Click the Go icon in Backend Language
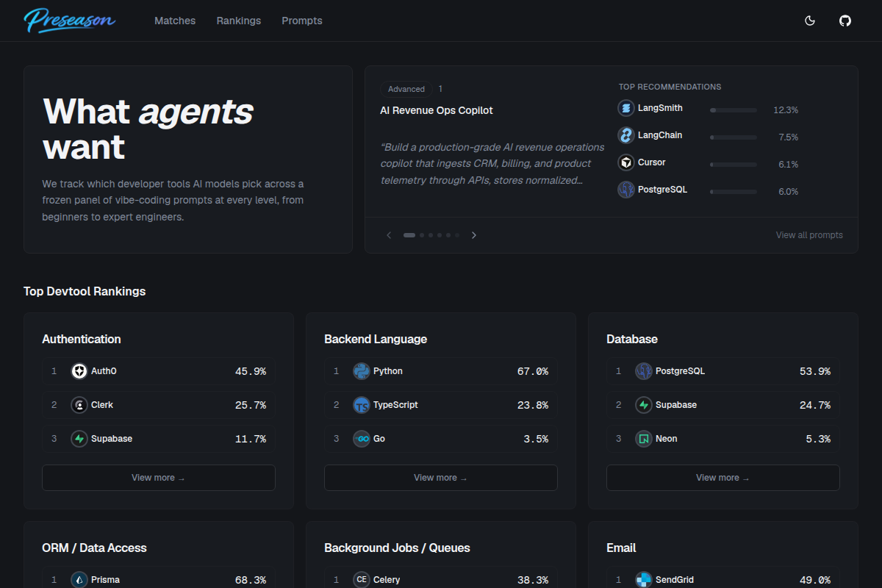Viewport: 882px width, 588px height. tap(362, 439)
